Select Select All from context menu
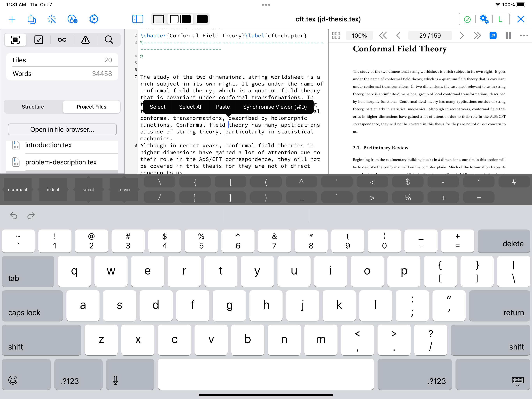Screen dimensions: 532x399 (x=190, y=106)
